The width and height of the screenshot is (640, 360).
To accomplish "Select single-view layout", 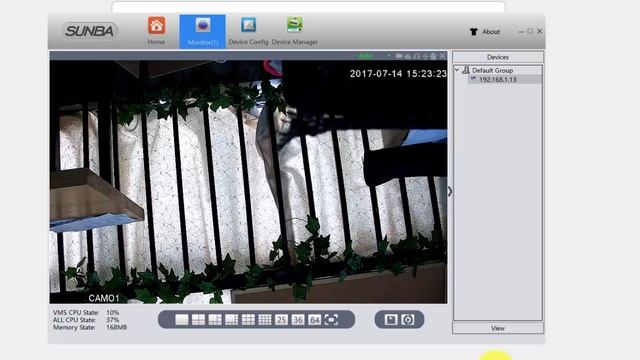I will tap(182, 320).
